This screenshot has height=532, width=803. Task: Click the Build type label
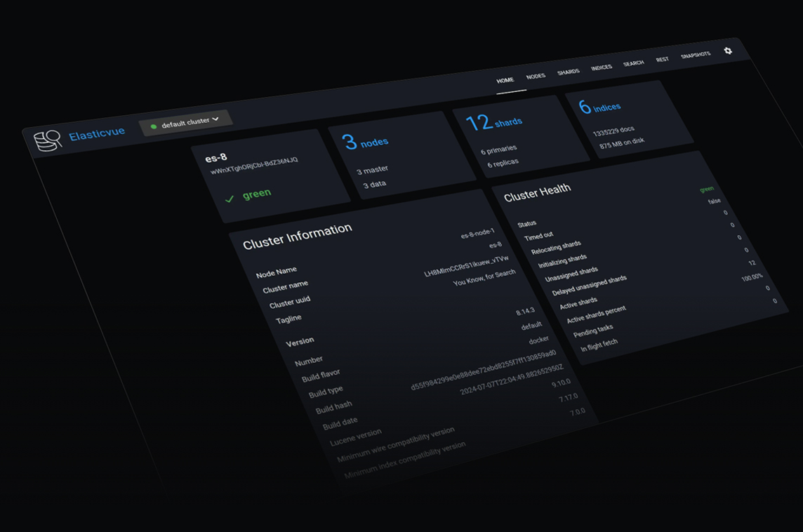point(326,392)
